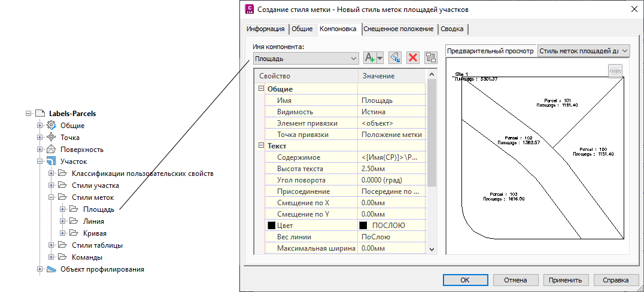Click the Отмена button
This screenshot has width=644, height=292.
[x=515, y=280]
